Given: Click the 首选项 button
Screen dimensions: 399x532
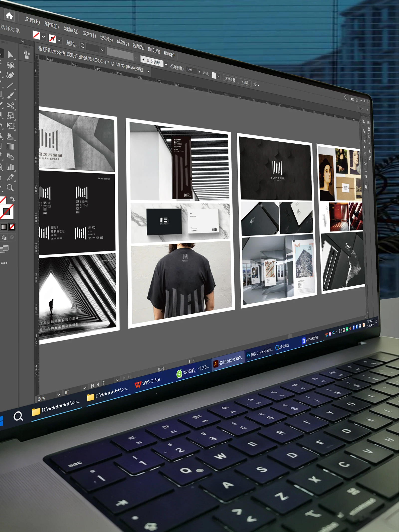Looking at the screenshot, I should pyautogui.click(x=245, y=83).
